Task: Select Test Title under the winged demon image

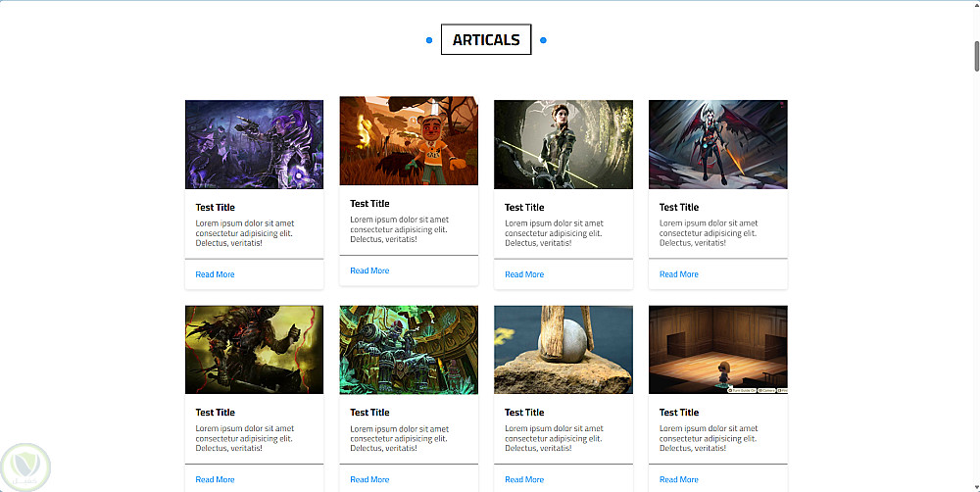Action: pos(679,208)
